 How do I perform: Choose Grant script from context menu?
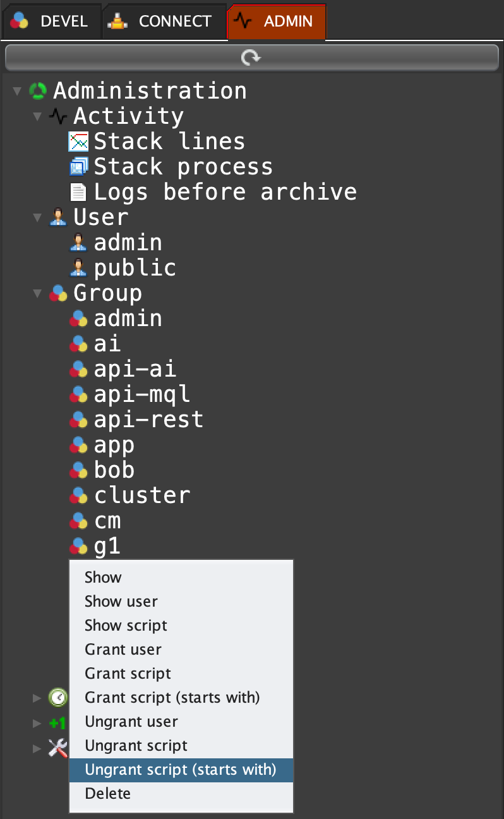coord(128,674)
